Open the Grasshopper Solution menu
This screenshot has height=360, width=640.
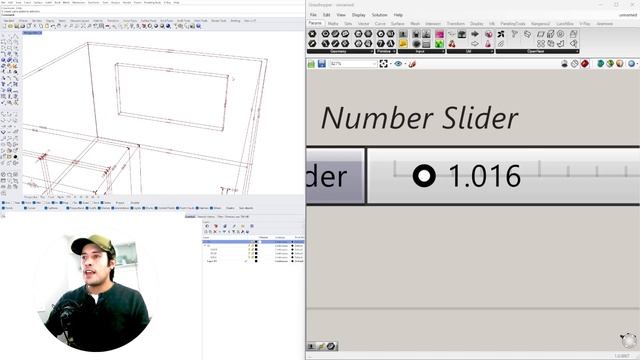click(379, 15)
